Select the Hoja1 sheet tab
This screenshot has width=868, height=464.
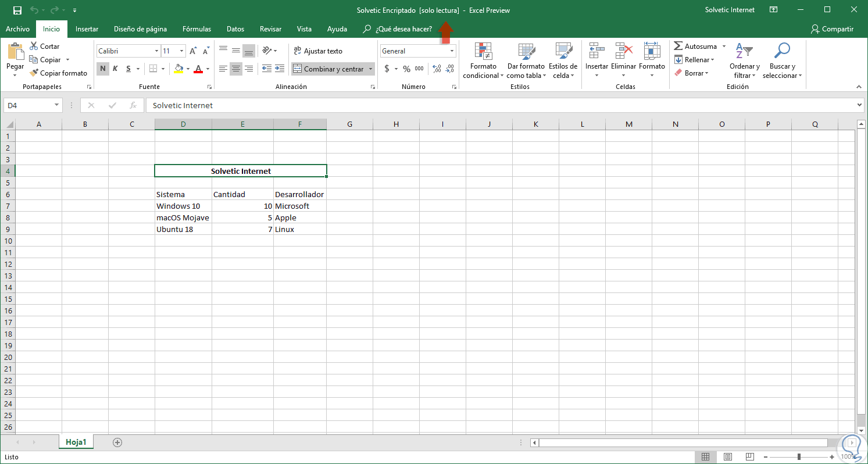tap(76, 442)
